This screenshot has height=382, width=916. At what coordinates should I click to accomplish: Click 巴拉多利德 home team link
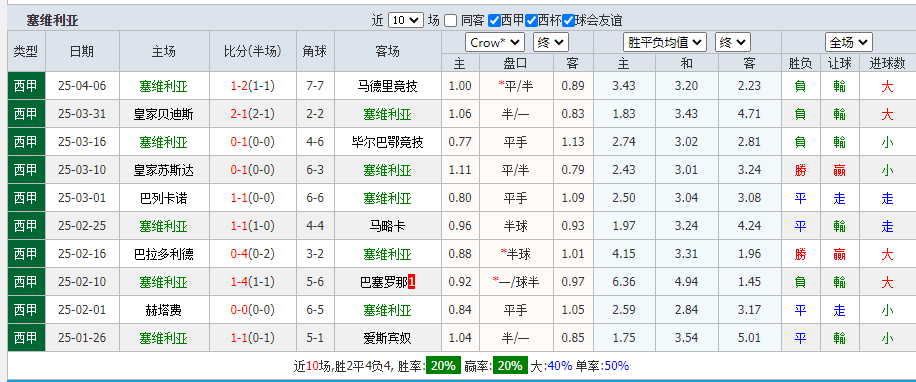(163, 254)
